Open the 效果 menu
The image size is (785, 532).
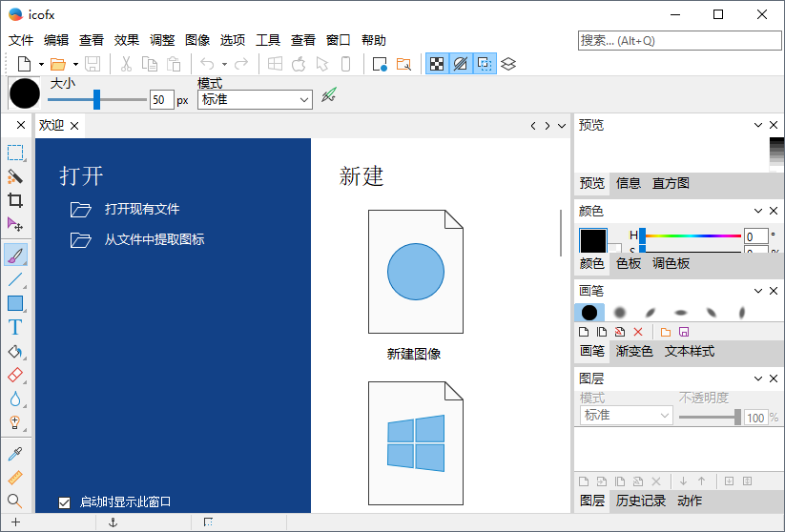coord(127,40)
